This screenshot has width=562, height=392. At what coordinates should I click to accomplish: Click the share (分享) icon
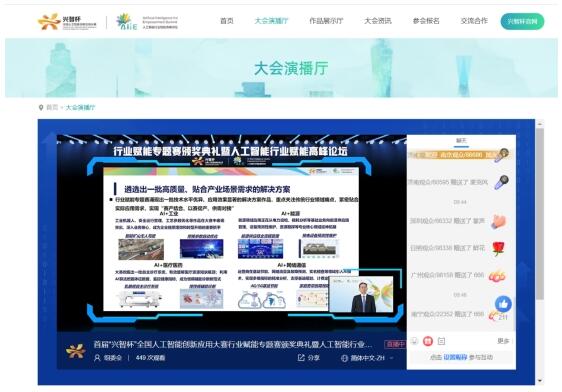[301, 357]
